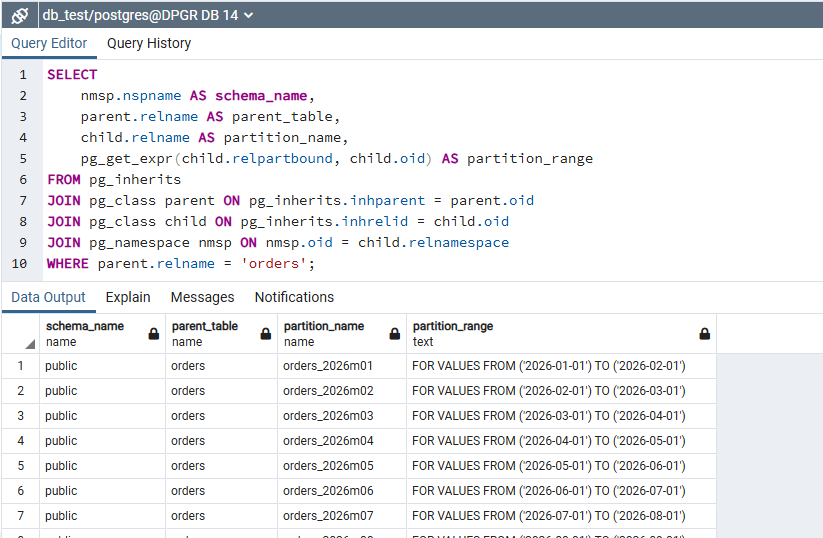Screen dimensions: 823x538
Task: Click range cell FROM '2026-03-01' TO '2026-04-01'
Action: 562,416
